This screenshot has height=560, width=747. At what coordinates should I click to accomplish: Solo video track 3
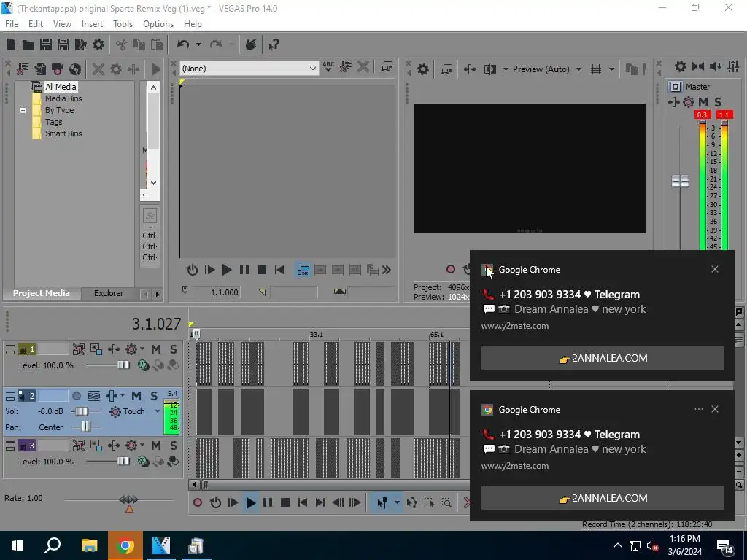tap(174, 446)
